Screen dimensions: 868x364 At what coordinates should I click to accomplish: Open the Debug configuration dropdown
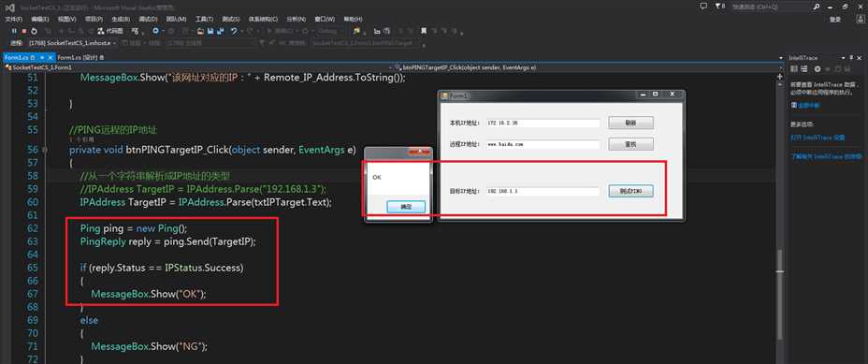tap(331, 31)
